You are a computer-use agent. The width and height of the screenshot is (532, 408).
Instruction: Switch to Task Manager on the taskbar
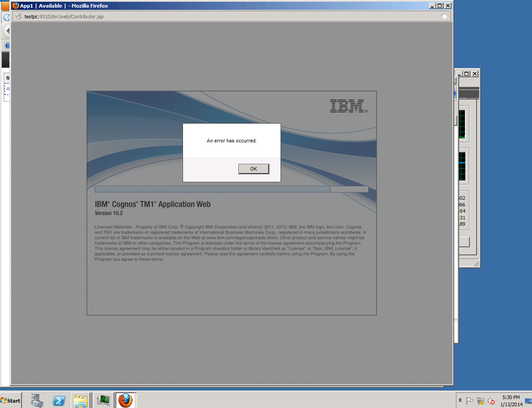click(103, 400)
